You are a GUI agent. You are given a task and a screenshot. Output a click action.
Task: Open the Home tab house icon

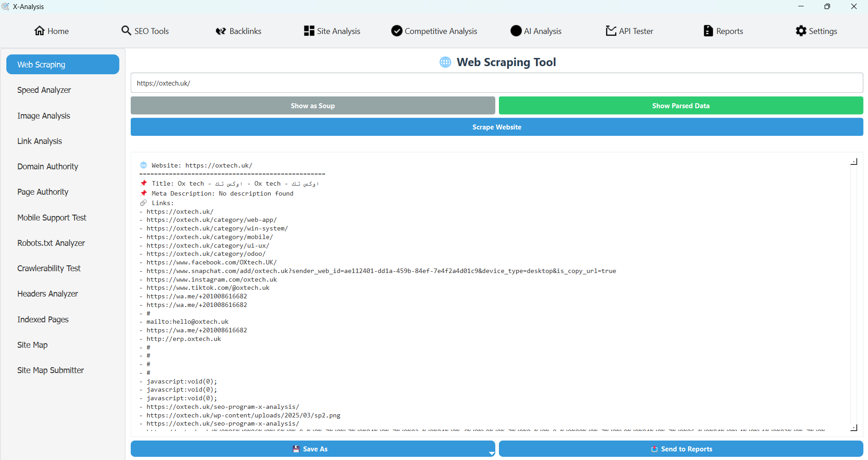[x=40, y=31]
